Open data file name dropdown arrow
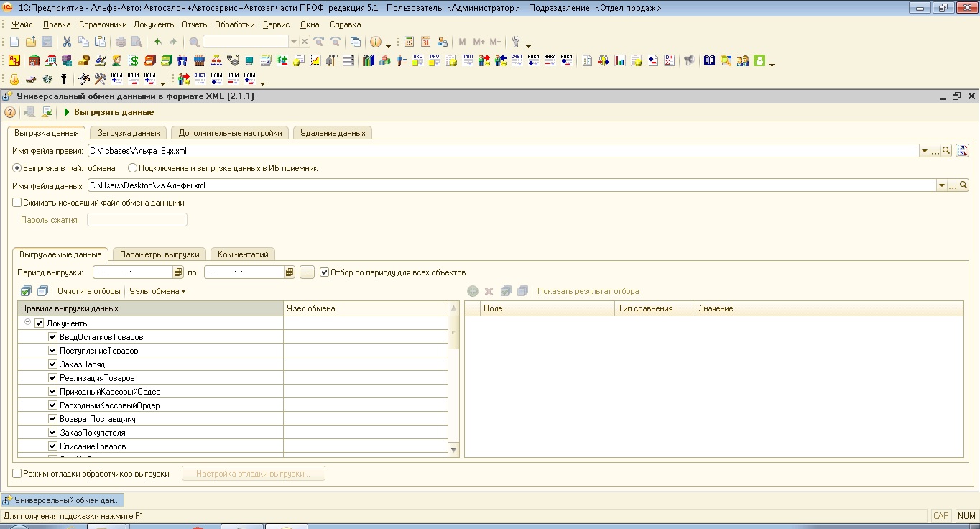 pyautogui.click(x=942, y=185)
